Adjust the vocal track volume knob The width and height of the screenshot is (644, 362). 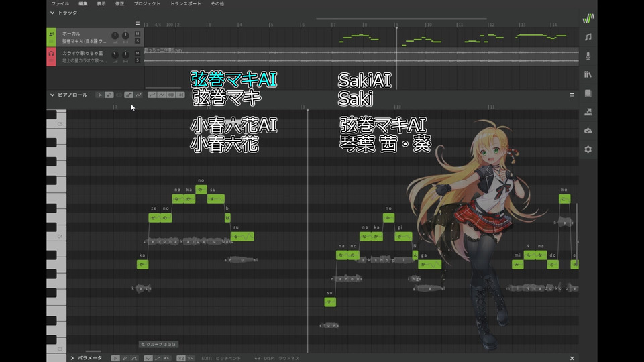[x=115, y=36]
